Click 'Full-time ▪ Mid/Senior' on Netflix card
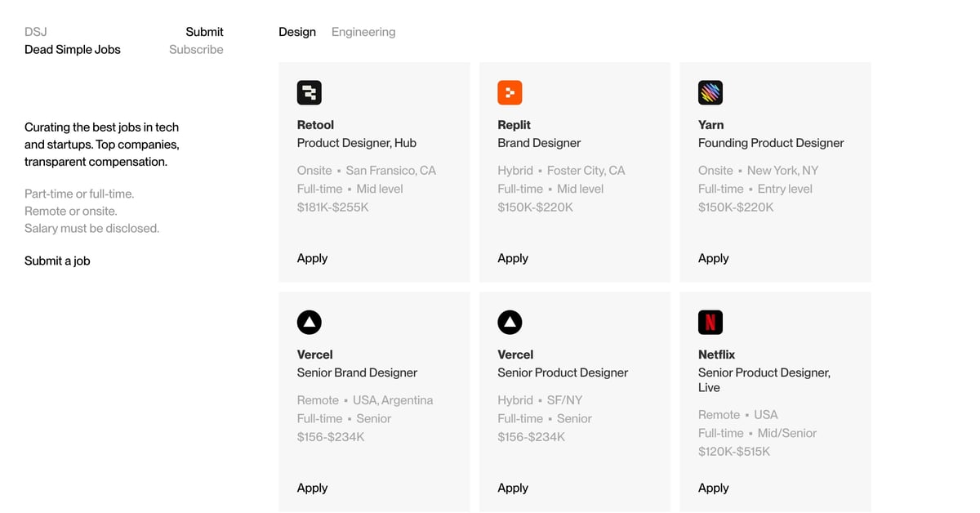 click(x=757, y=433)
